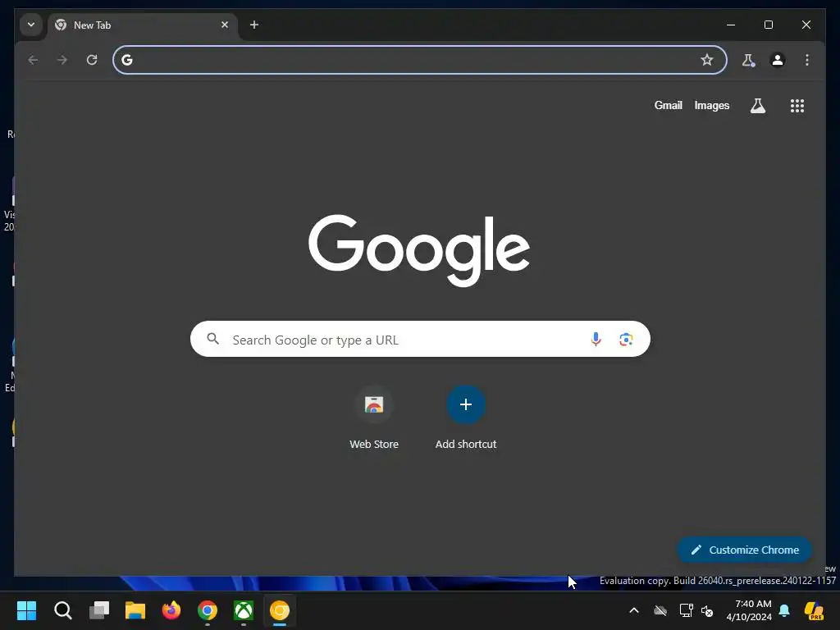Open Search Labs flask on page

pos(758,106)
